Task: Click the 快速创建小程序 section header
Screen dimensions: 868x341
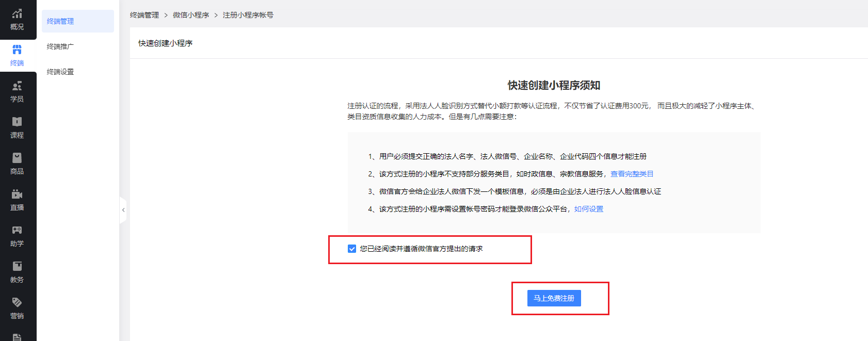Action: point(165,43)
